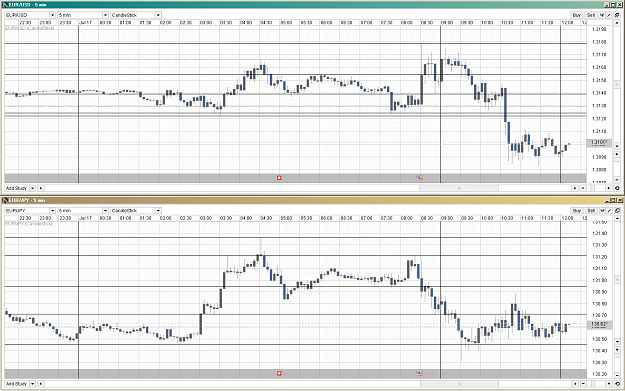Click Jul 17 date label on EUR/JPY time axis
Screen dimensions: 625x391
(85, 218)
